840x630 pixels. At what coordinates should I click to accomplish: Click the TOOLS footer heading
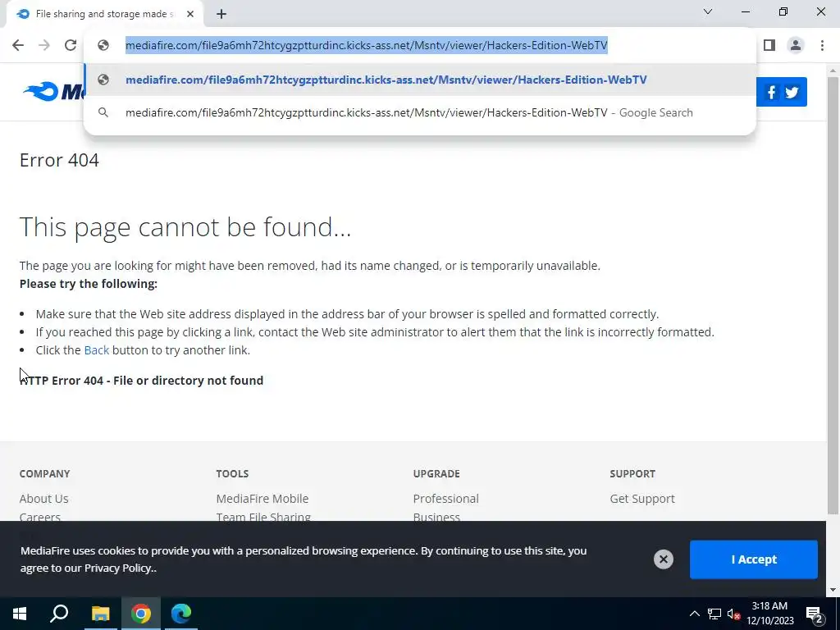(x=232, y=474)
